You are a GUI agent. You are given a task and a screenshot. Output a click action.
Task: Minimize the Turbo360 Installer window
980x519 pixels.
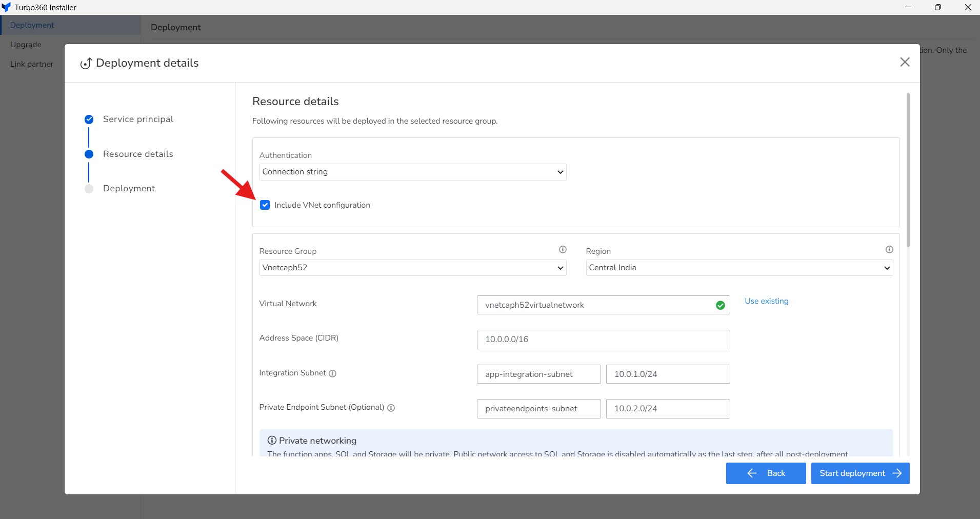(908, 7)
